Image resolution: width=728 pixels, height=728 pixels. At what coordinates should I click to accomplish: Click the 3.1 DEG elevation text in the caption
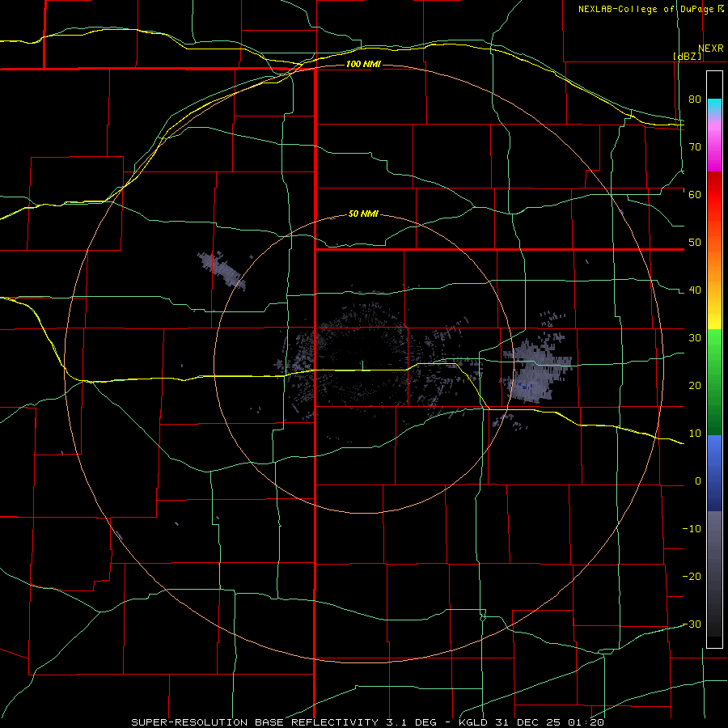click(411, 722)
